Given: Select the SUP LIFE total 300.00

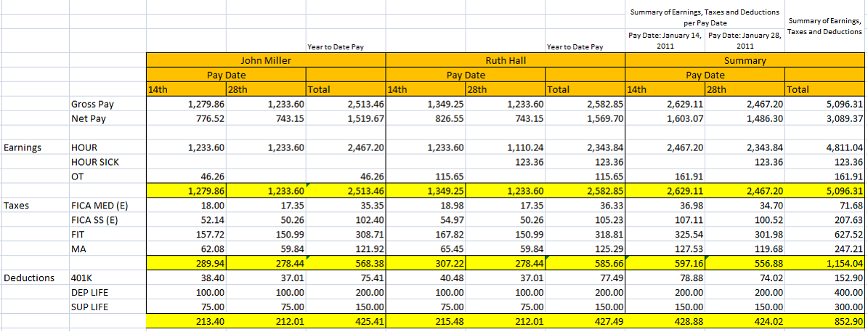Looking at the screenshot, I should tap(824, 307).
